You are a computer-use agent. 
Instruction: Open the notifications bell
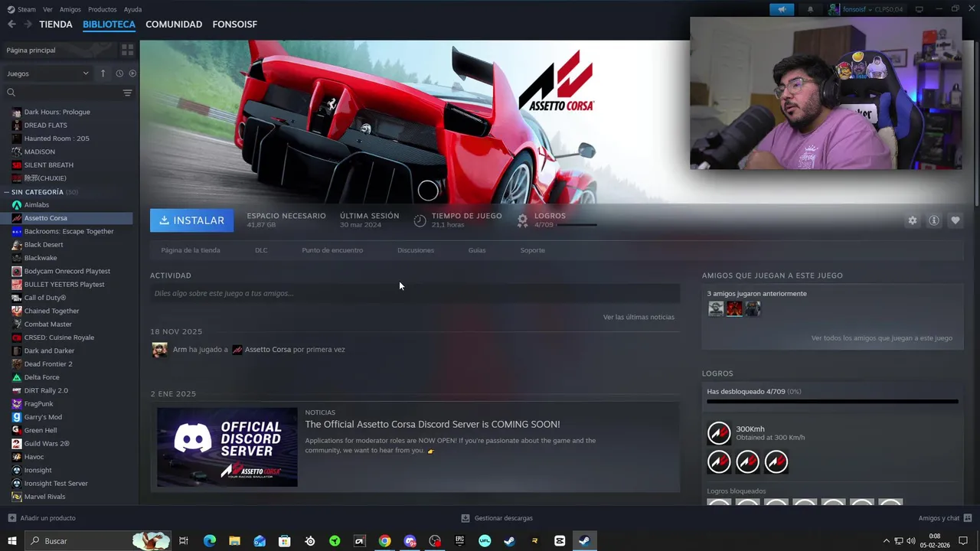coord(810,9)
